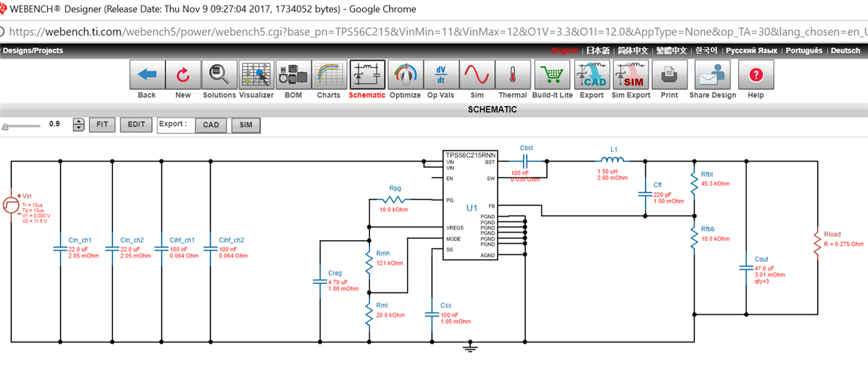Open Designs/Projects menu
The height and width of the screenshot is (365, 868).
[32, 51]
